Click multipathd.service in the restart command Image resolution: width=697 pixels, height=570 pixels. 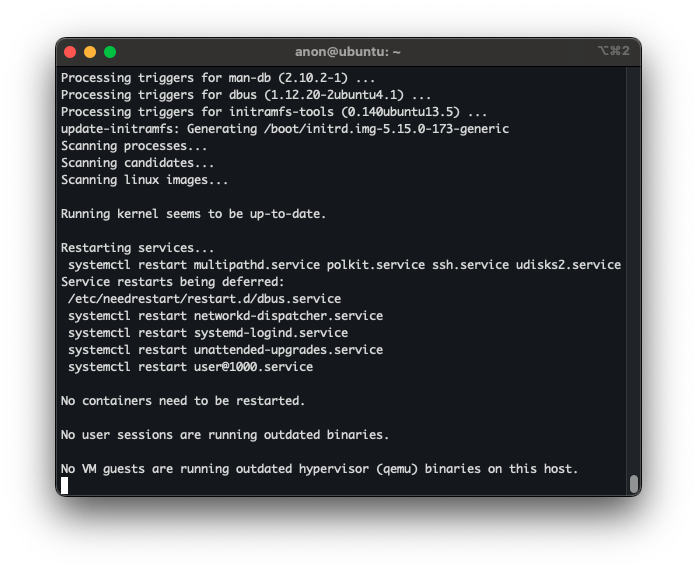coord(256,264)
